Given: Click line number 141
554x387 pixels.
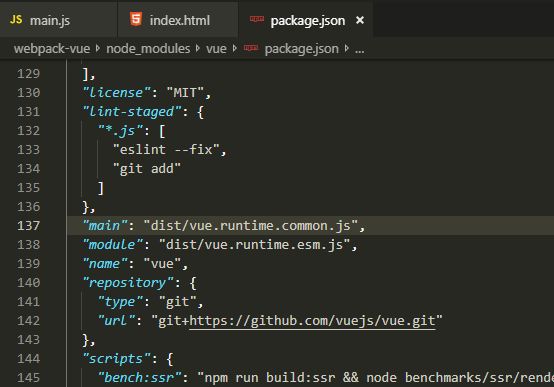Looking at the screenshot, I should pos(29,302).
